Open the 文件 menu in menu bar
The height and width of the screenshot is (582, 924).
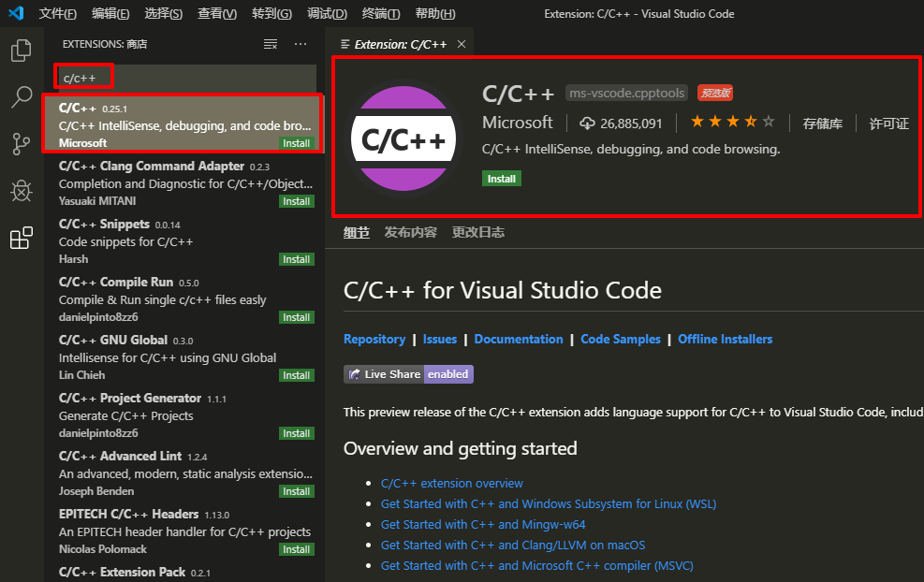coord(58,13)
